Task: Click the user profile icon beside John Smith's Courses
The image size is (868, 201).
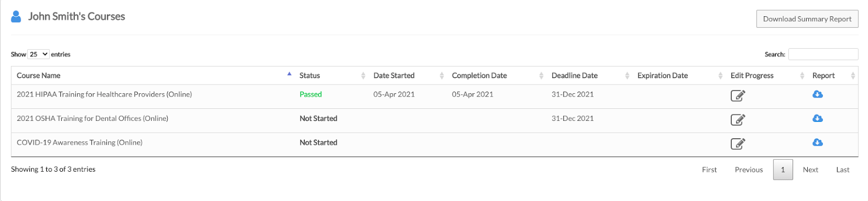Action: [16, 17]
